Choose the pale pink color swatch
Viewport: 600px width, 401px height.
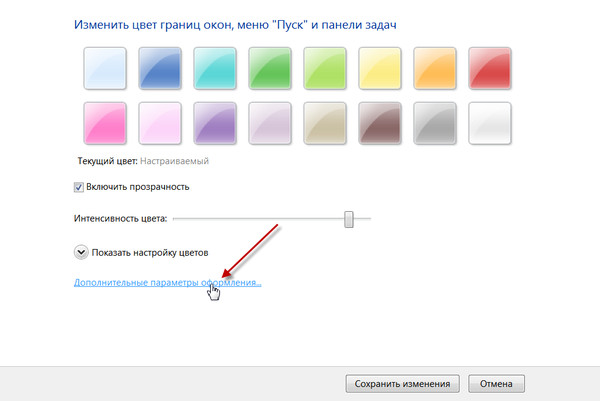[x=160, y=123]
